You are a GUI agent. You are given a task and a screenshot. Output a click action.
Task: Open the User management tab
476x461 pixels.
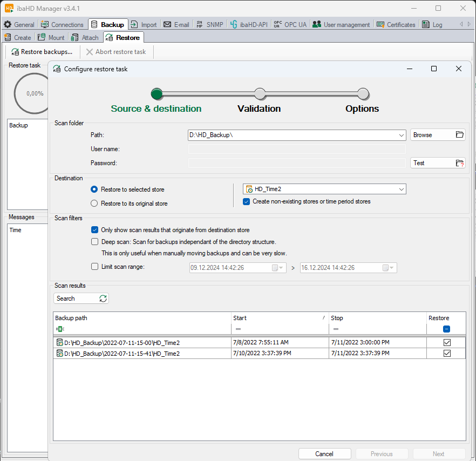(341, 24)
